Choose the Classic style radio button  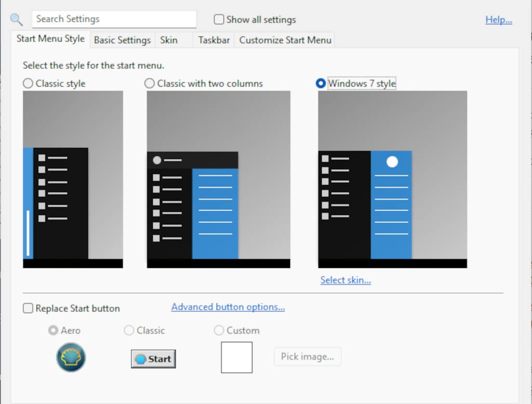[28, 84]
